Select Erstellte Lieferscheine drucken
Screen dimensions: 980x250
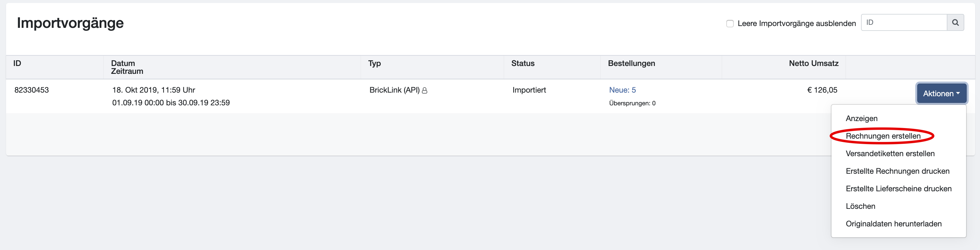point(898,189)
